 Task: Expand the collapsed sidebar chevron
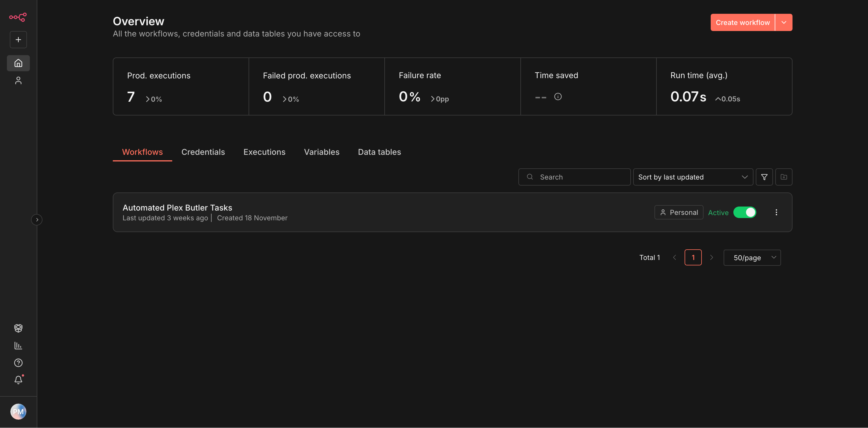[37, 219]
